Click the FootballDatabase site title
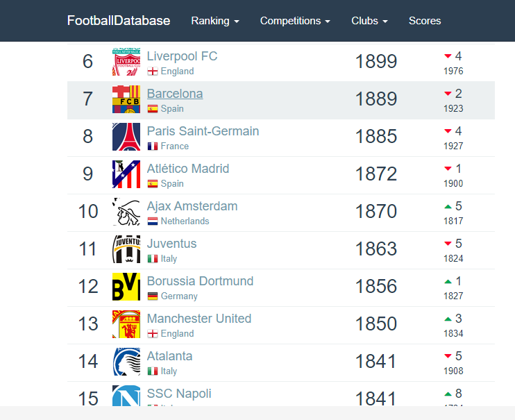This screenshot has height=420, width=515. coord(119,21)
